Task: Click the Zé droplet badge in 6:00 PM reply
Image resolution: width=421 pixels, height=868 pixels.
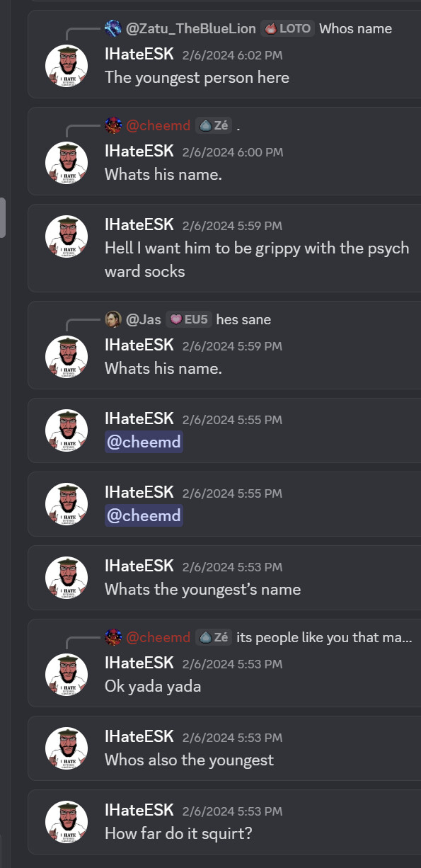Action: (214, 125)
